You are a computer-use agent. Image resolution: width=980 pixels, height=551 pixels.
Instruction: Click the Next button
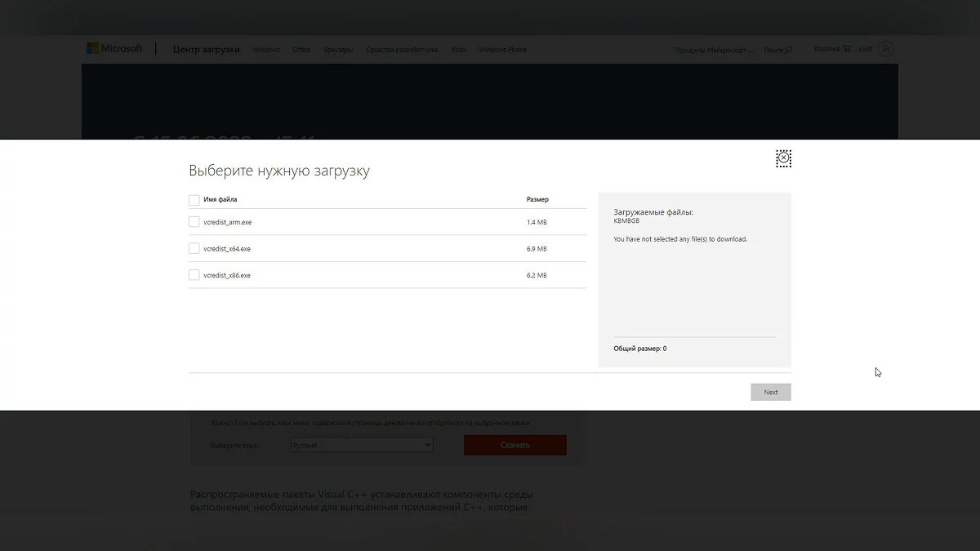(x=771, y=392)
